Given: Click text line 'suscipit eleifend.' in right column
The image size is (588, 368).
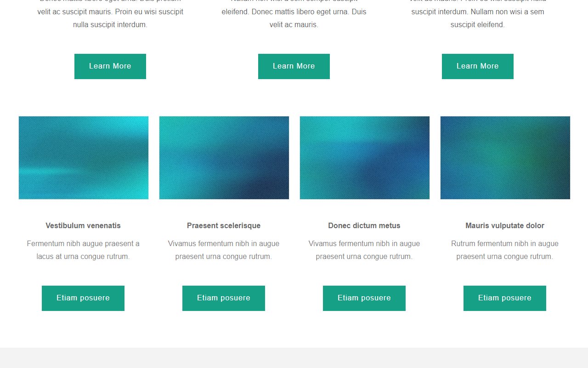Looking at the screenshot, I should 478,25.
